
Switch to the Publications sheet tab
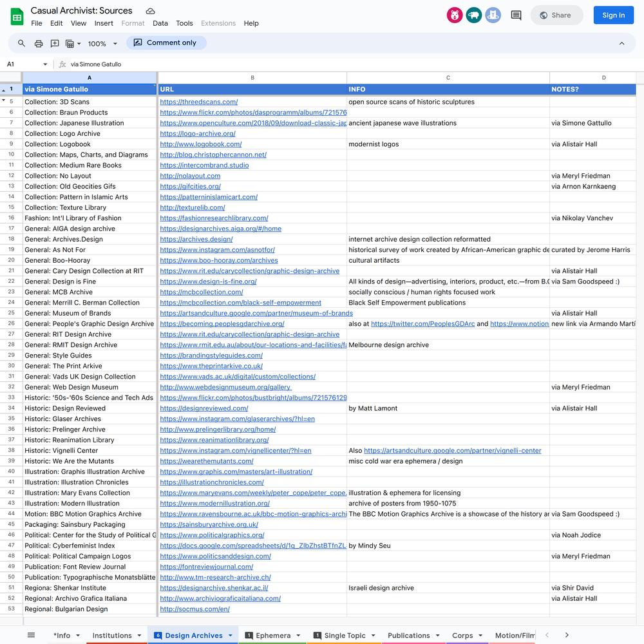409,636
